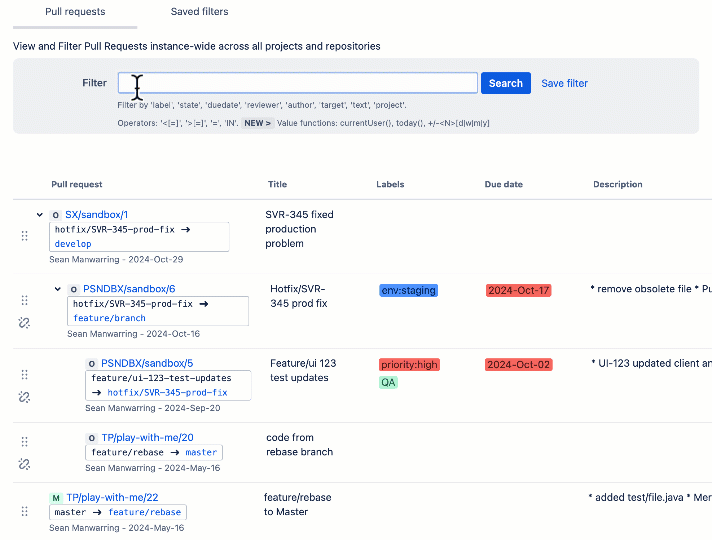Collapse the SX/sandbox/1 pull request tree

(x=40, y=215)
